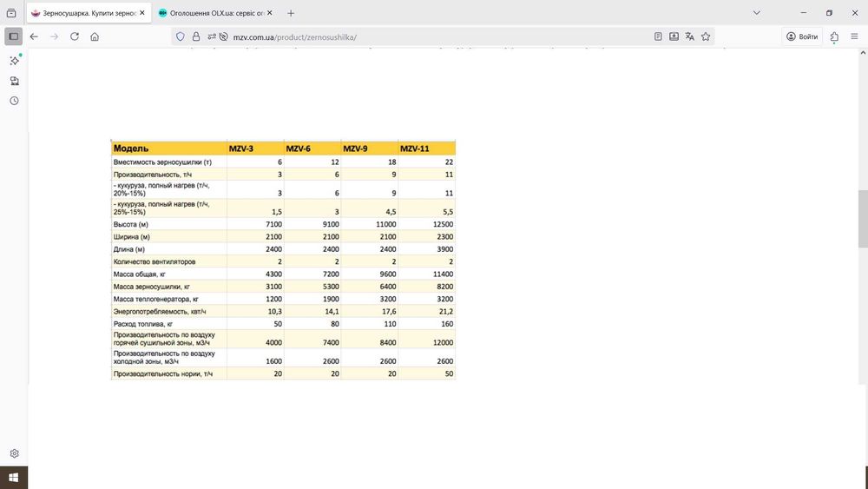Viewport: 868px width, 489px height.
Task: Click the forward navigation arrow
Action: click(54, 36)
